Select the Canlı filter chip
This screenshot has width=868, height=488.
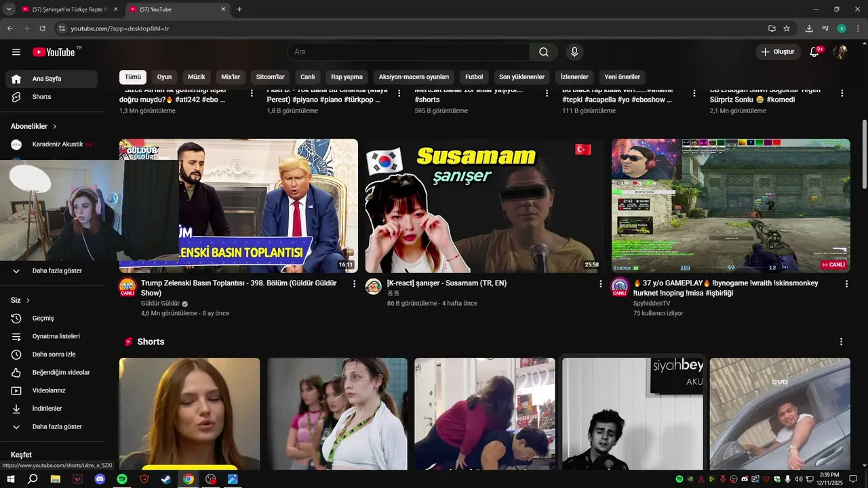click(308, 77)
